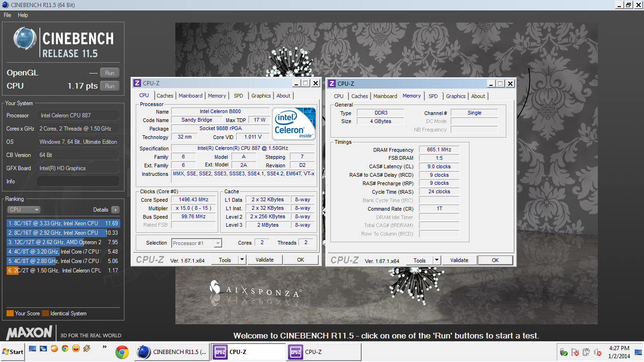This screenshot has width=644, height=362.
Task: Click the muted volume speaker tray icon
Action: (x=597, y=352)
